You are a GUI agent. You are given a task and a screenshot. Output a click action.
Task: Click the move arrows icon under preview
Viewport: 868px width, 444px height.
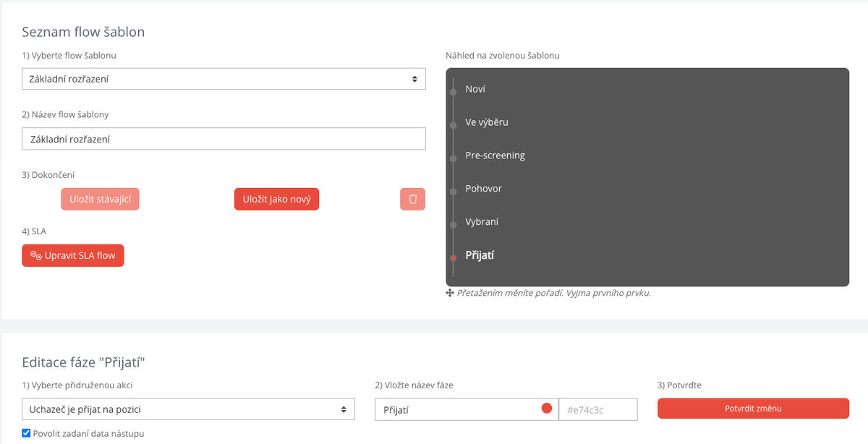[450, 293]
